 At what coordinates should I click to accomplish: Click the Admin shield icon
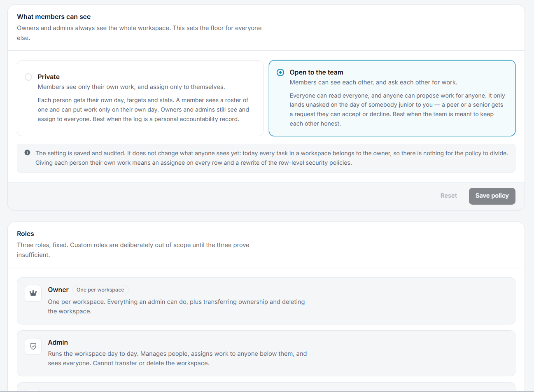(x=33, y=346)
